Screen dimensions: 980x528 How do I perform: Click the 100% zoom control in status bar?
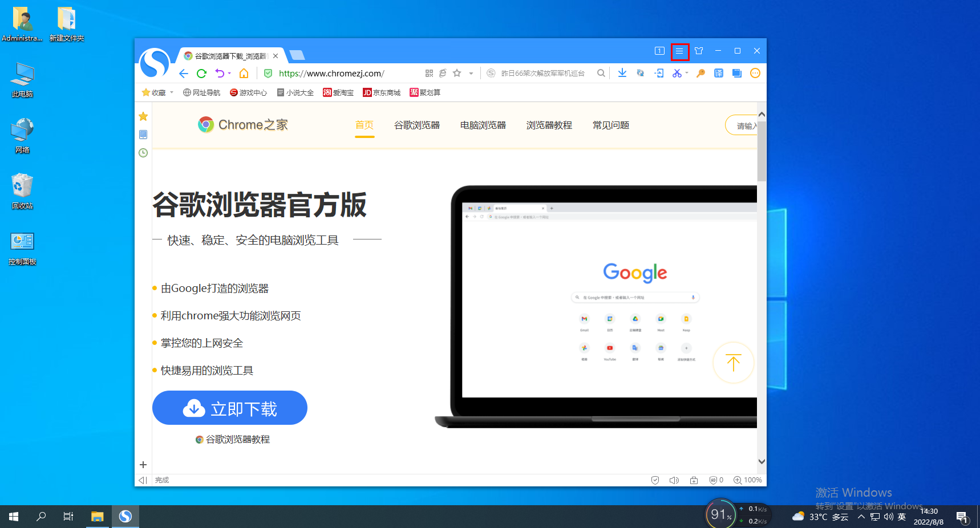tap(747, 480)
